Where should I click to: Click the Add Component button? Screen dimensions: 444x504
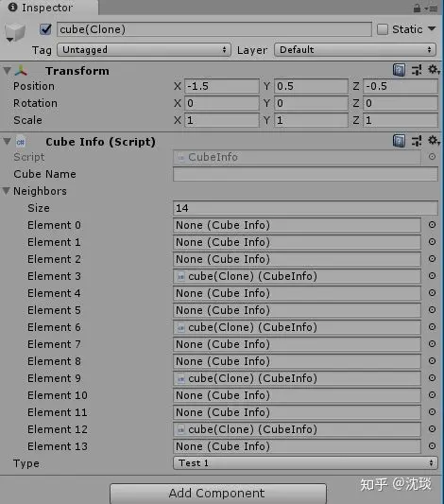click(218, 493)
